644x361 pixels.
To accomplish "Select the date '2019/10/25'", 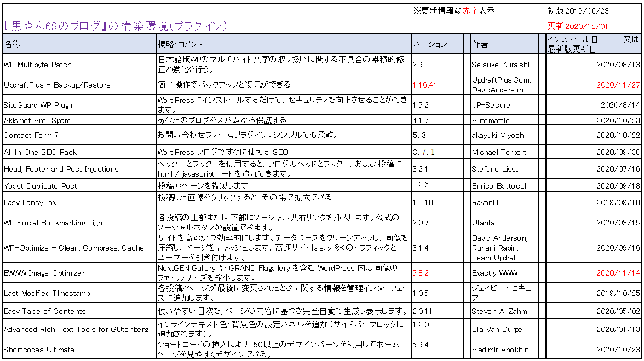I will click(x=618, y=293).
